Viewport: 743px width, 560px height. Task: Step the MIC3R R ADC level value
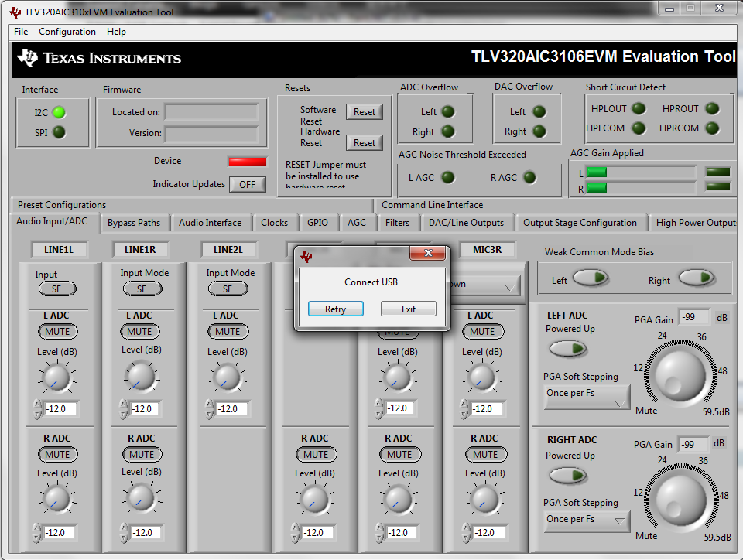point(467,533)
